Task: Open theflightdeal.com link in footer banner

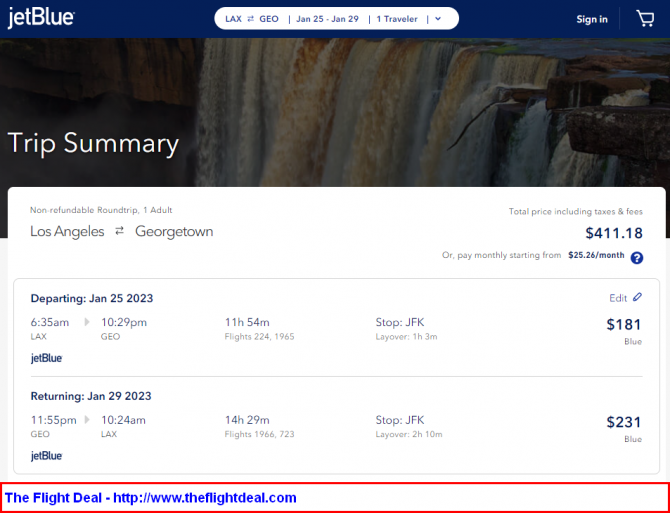Action: point(205,498)
